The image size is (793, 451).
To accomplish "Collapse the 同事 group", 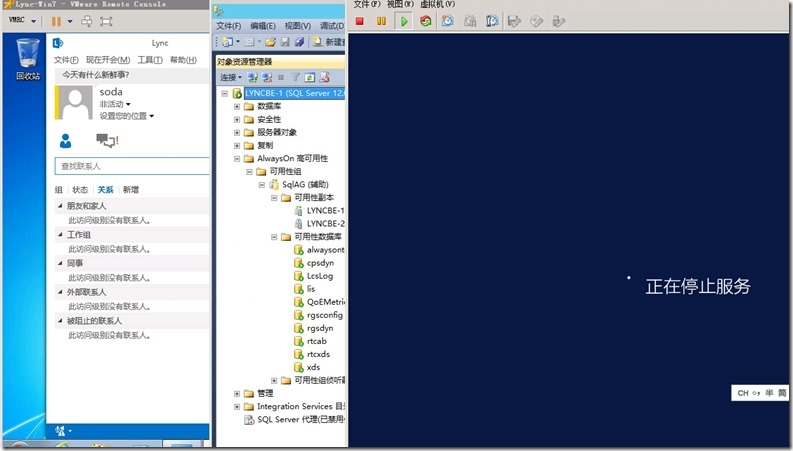I will [60, 263].
